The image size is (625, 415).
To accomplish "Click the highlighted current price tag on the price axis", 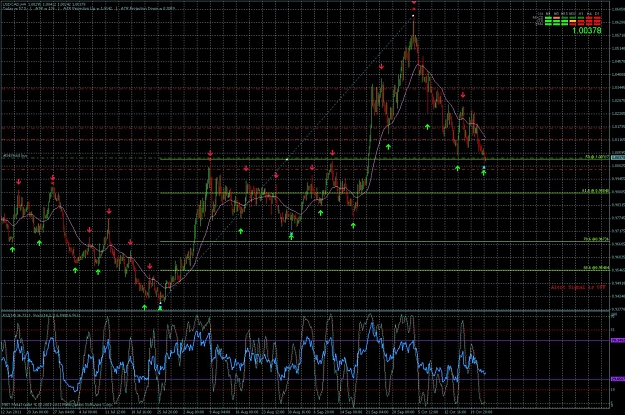I will point(617,158).
